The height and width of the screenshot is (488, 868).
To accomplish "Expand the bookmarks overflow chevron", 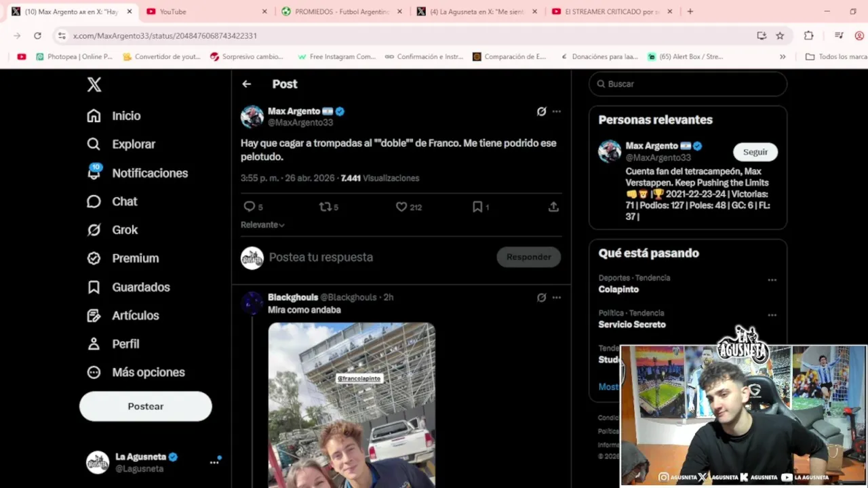I will click(783, 57).
